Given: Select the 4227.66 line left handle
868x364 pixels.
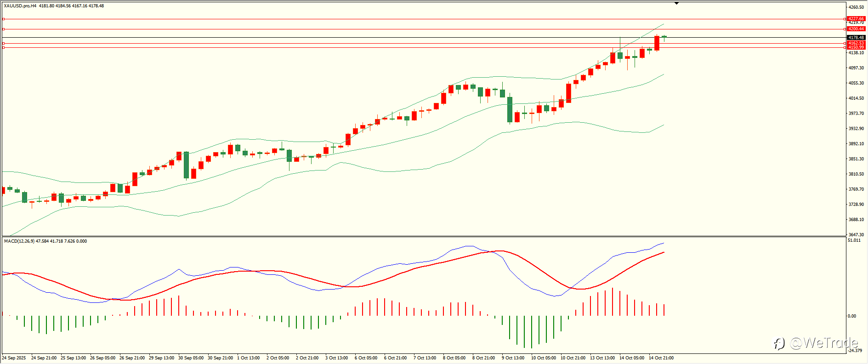Looking at the screenshot, I should (x=3, y=19).
